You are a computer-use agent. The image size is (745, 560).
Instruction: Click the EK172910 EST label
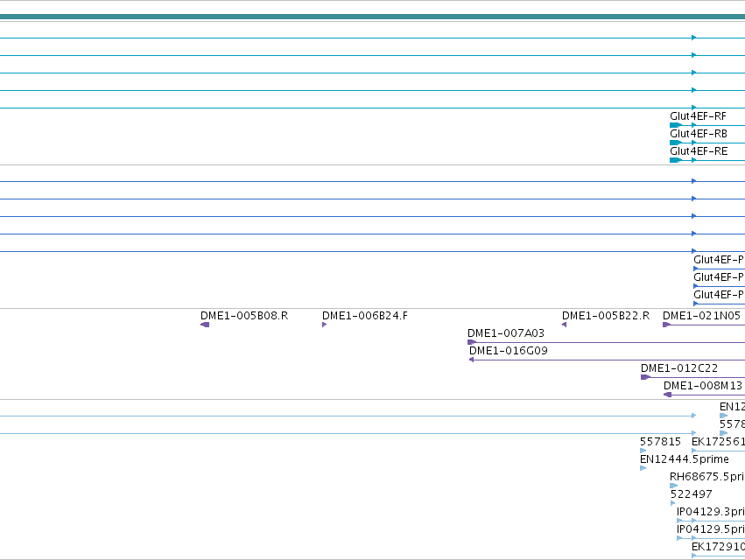click(718, 547)
